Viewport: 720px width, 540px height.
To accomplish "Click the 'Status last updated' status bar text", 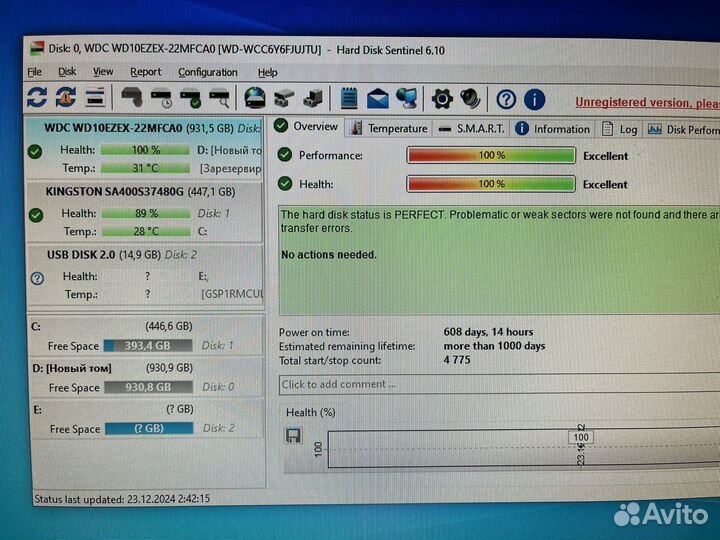I will click(x=122, y=499).
